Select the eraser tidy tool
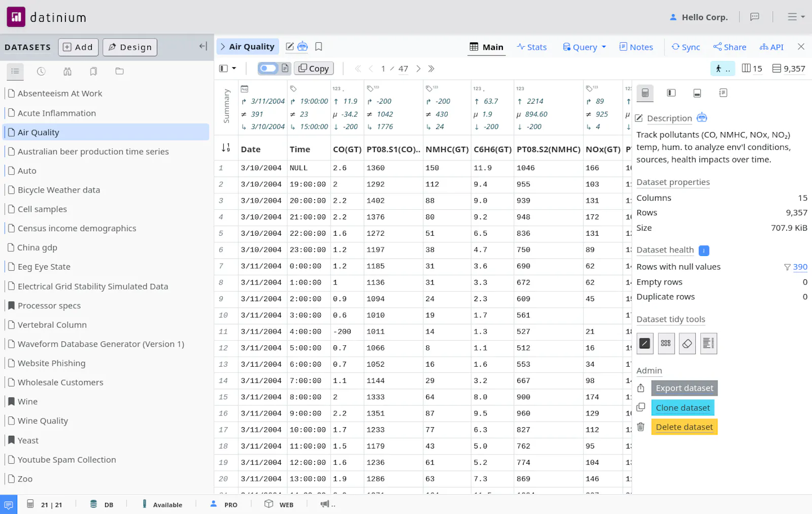The image size is (812, 514). point(687,343)
